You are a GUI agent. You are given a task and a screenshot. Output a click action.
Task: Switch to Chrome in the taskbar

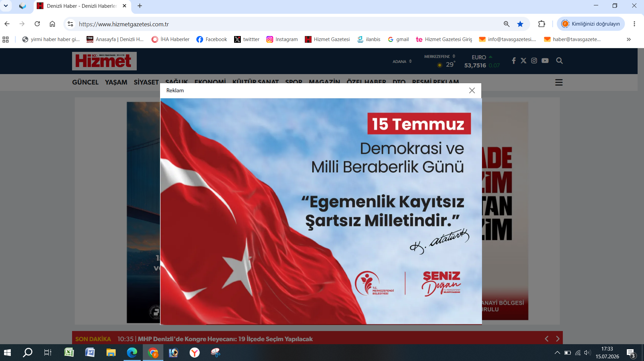coord(153,353)
